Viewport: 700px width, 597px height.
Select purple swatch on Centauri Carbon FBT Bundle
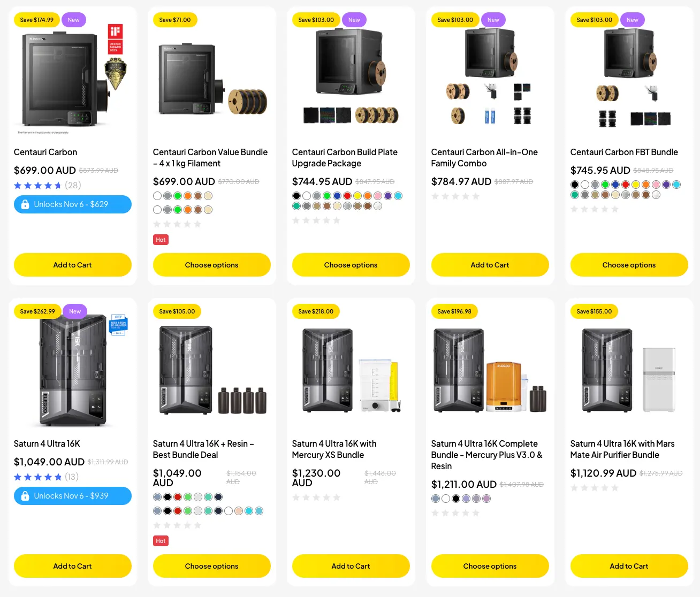pos(666,185)
